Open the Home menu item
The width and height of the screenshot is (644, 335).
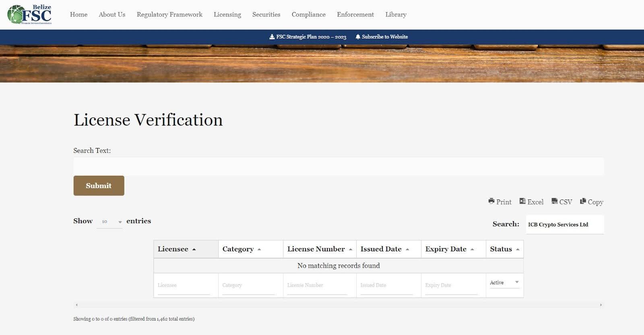click(78, 14)
